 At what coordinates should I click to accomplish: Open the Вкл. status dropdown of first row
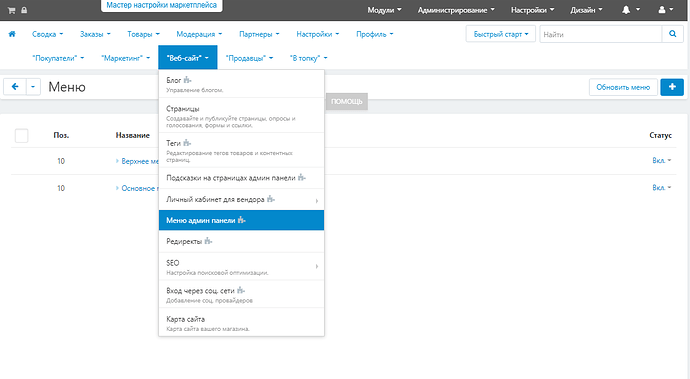pyautogui.click(x=661, y=161)
